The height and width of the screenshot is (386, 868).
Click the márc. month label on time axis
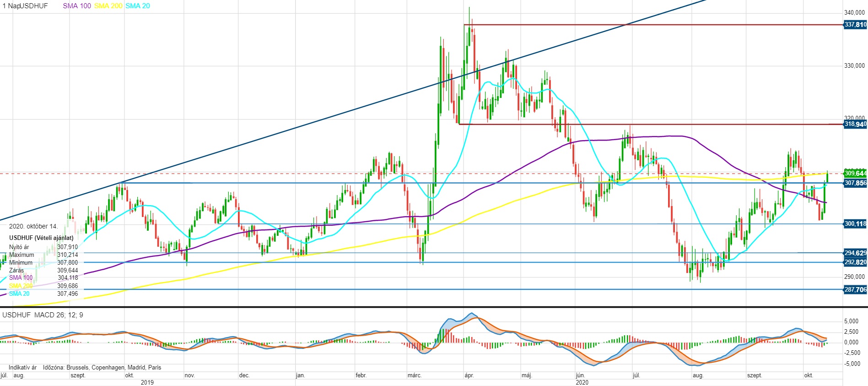click(415, 375)
